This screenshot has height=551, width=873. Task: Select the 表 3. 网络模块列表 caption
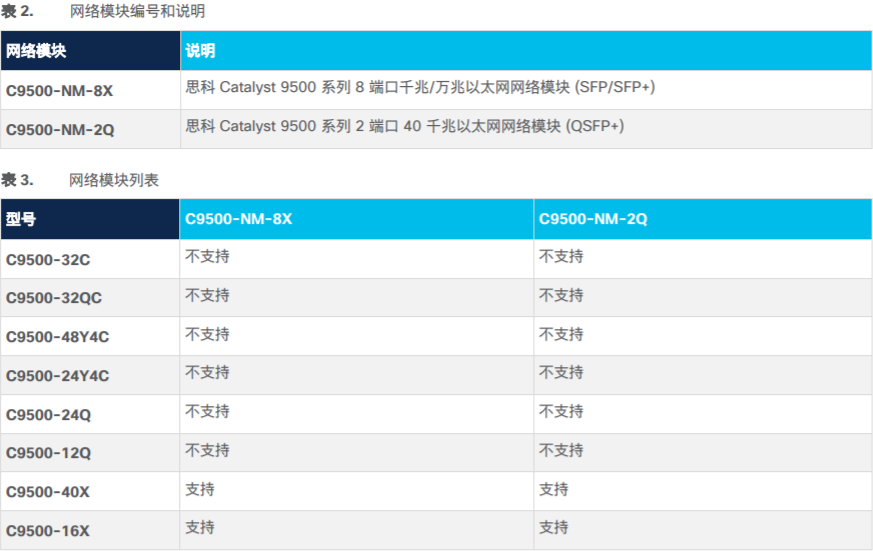[80, 180]
